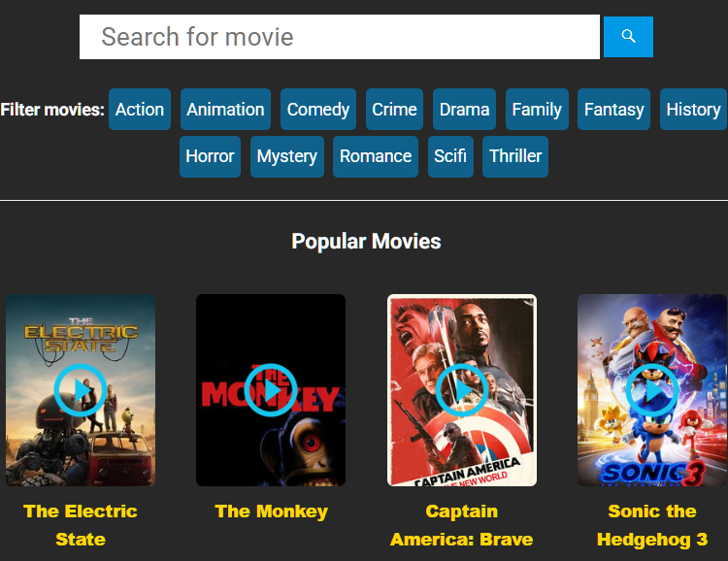Open The Monkey title link
Viewport: 728px width, 561px height.
click(x=271, y=511)
